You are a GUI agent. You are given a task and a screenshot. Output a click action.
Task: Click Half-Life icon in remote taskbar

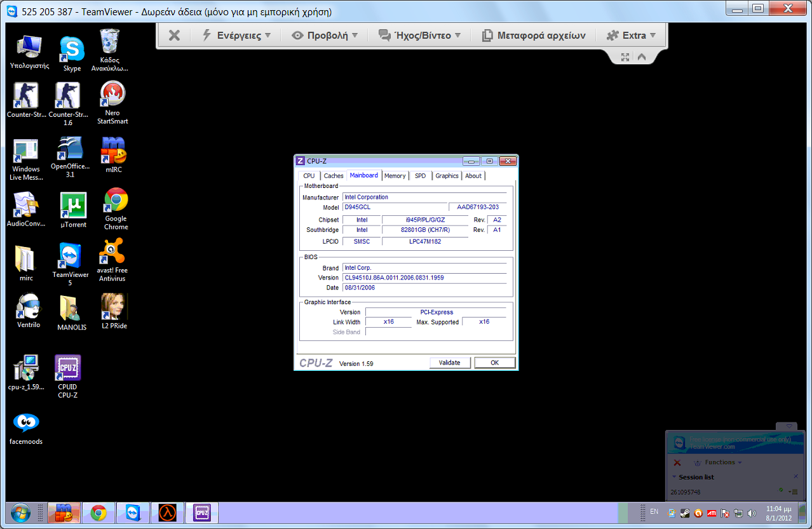pos(167,512)
